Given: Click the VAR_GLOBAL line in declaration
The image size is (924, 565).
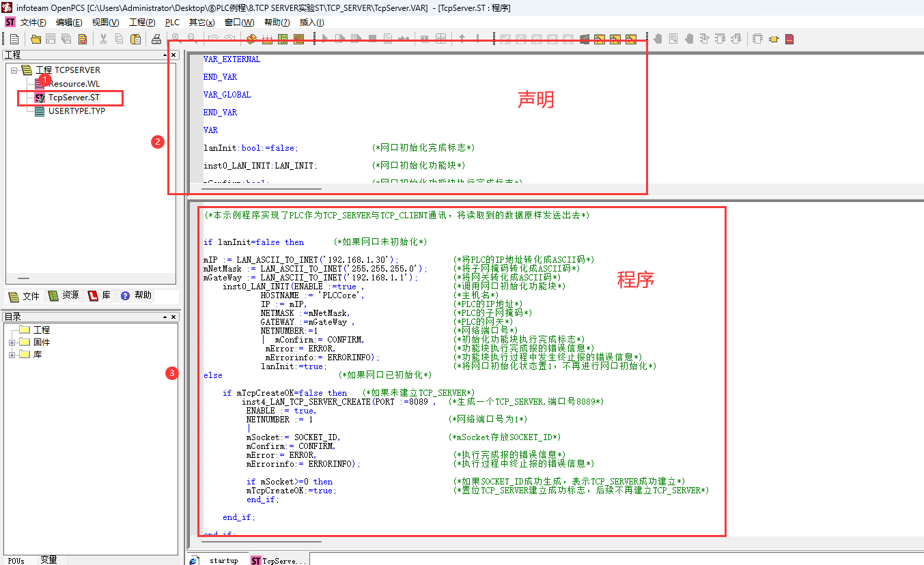Looking at the screenshot, I should pos(227,94).
